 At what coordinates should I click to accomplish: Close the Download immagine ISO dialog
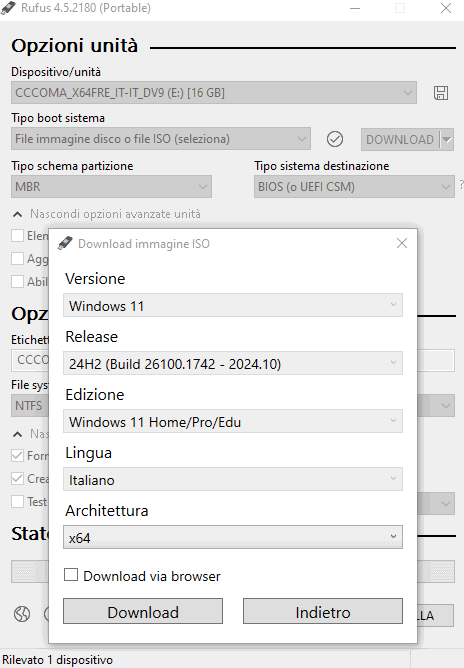pyautogui.click(x=401, y=243)
